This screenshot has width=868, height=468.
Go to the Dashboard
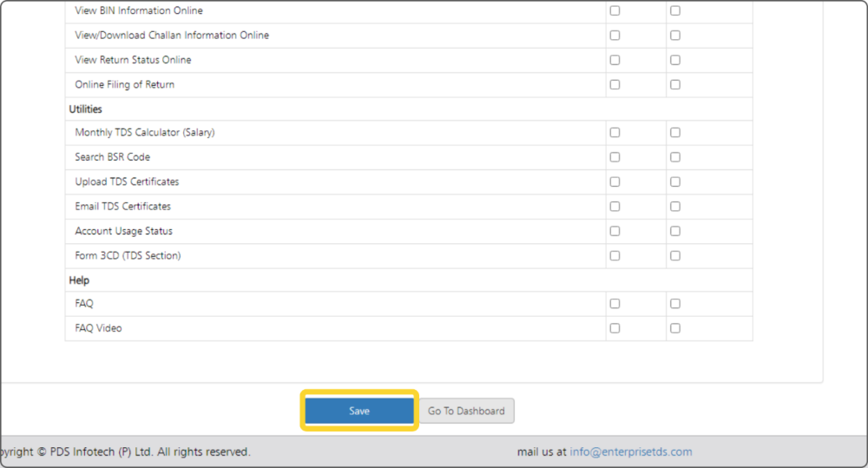[466, 411]
